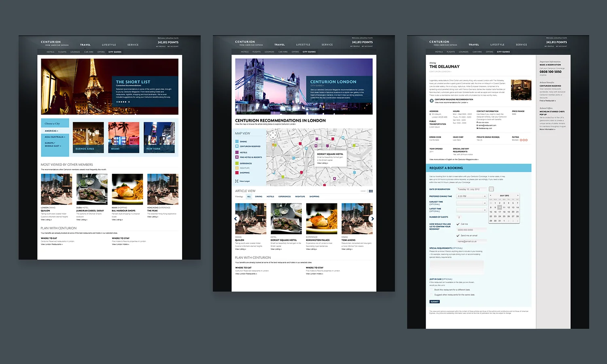Go to previous month in July 2012 calendar
Viewport: 607px width, 364px height.
pyautogui.click(x=491, y=196)
